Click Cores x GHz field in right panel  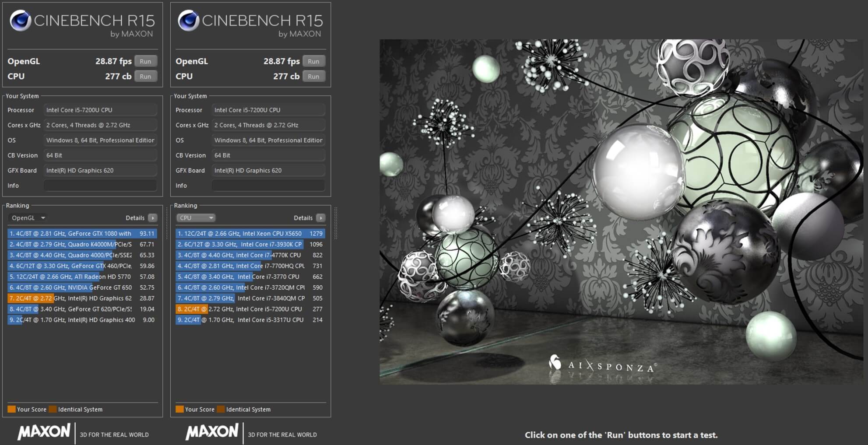coord(268,125)
